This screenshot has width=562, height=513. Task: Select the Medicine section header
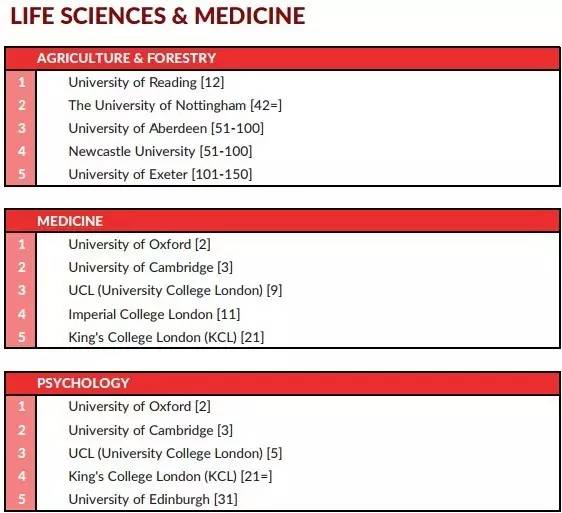70,221
